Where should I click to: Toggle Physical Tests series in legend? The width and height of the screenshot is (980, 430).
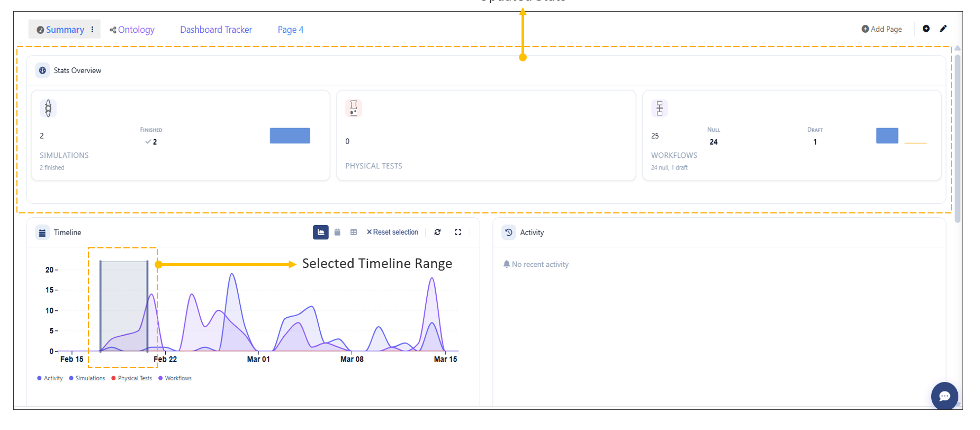click(132, 378)
